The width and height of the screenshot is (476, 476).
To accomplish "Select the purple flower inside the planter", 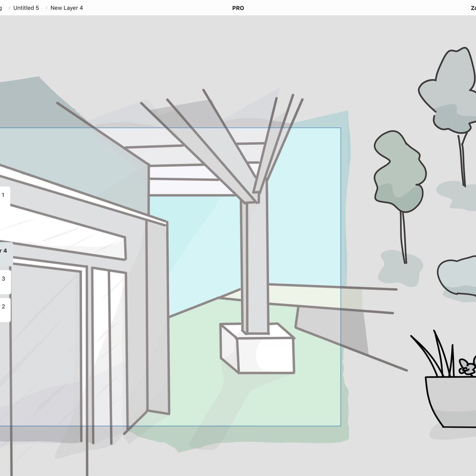I will click(466, 366).
